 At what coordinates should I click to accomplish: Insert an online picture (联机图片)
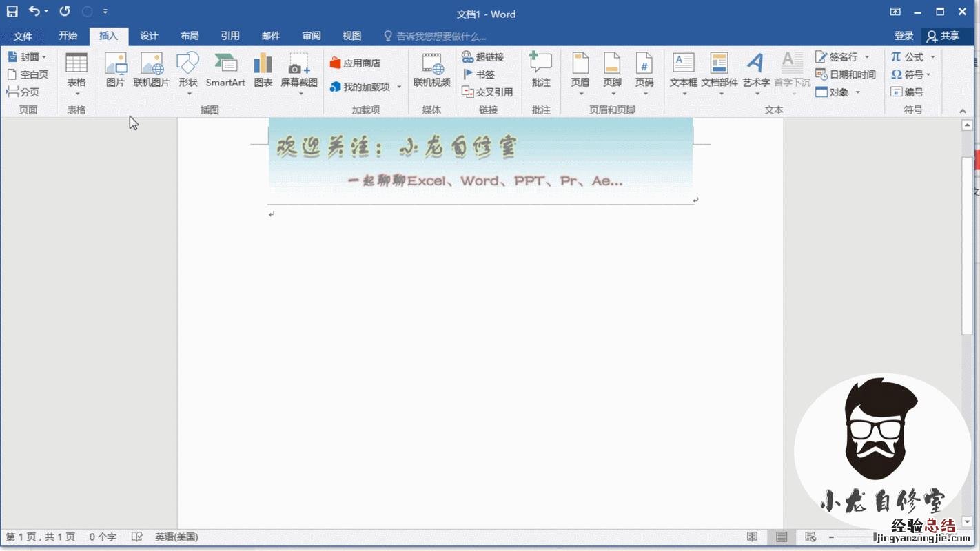pyautogui.click(x=151, y=71)
